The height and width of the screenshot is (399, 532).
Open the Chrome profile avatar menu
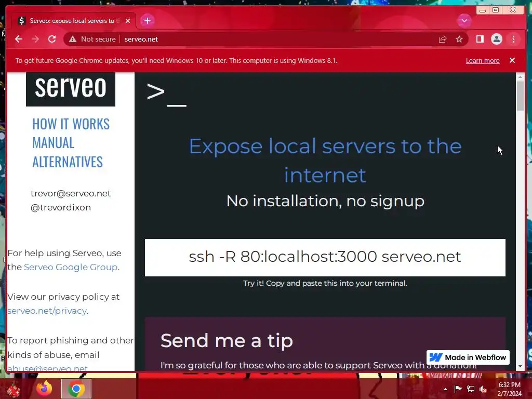click(x=496, y=39)
